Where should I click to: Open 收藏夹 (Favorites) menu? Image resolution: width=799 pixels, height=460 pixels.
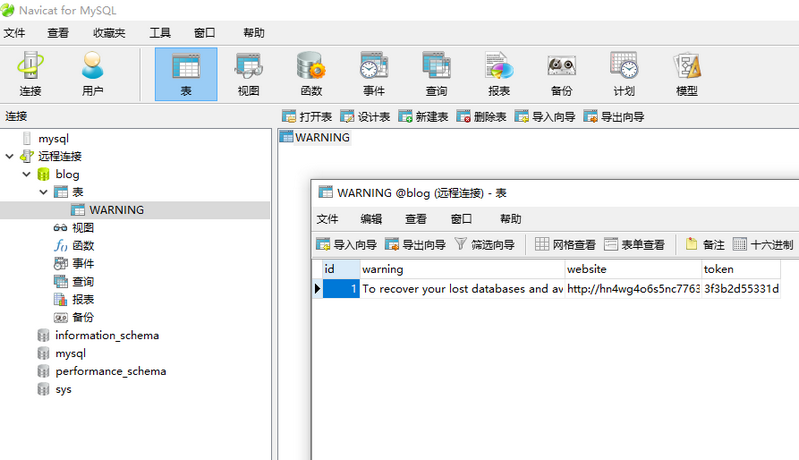109,33
